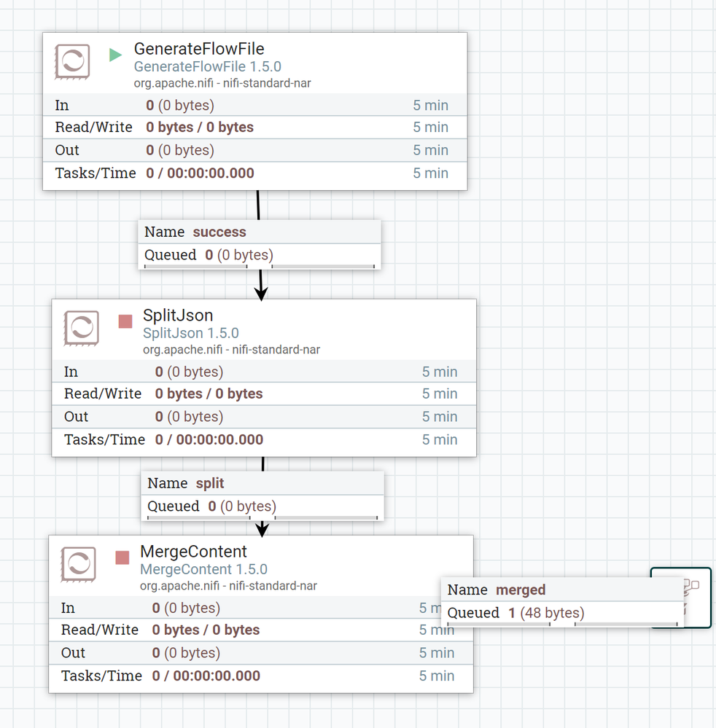This screenshot has width=716, height=728.
Task: Click the Queued row of the split connection
Action: [262, 506]
